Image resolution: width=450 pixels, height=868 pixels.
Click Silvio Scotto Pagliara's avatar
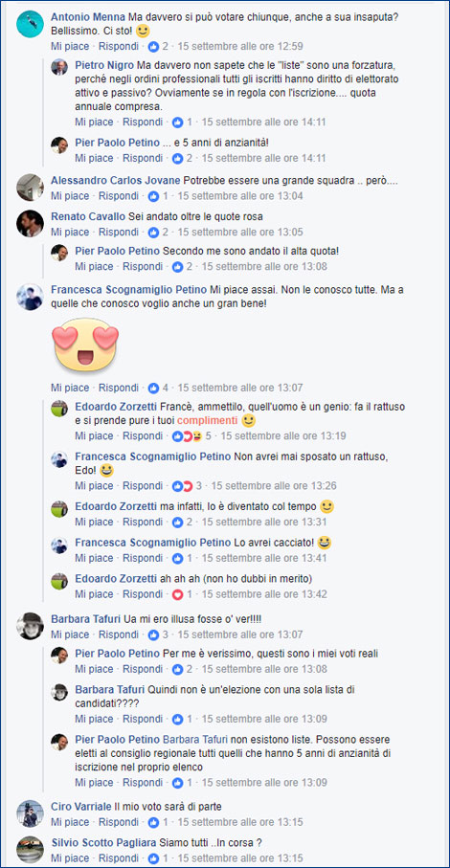[30, 849]
